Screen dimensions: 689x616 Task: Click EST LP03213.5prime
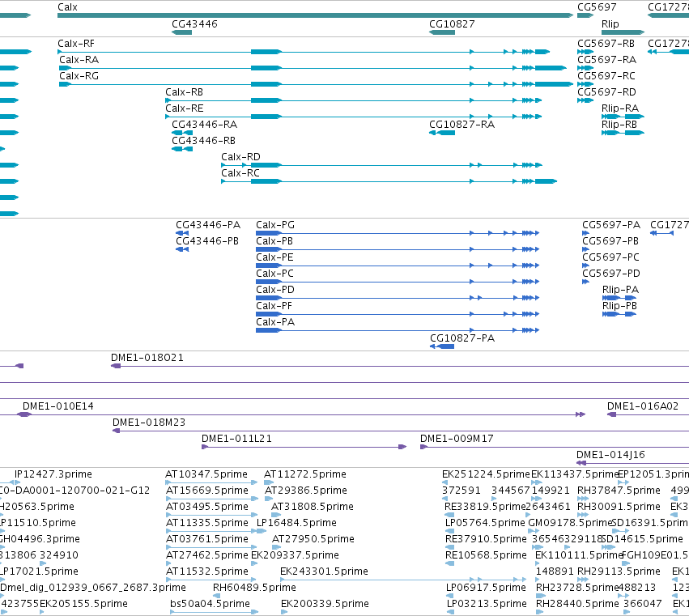pyautogui.click(x=487, y=604)
